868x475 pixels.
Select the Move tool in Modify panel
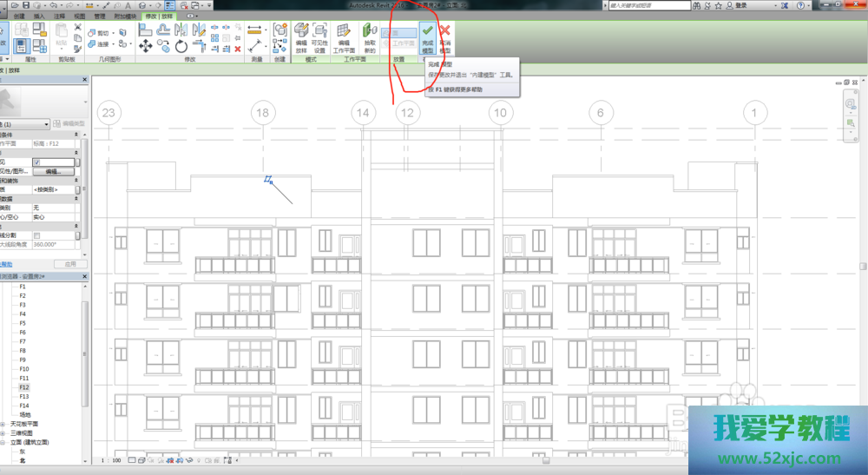143,45
